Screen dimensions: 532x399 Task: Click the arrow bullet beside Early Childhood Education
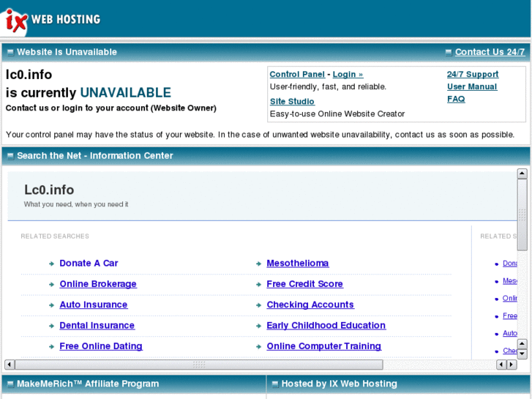(x=258, y=326)
